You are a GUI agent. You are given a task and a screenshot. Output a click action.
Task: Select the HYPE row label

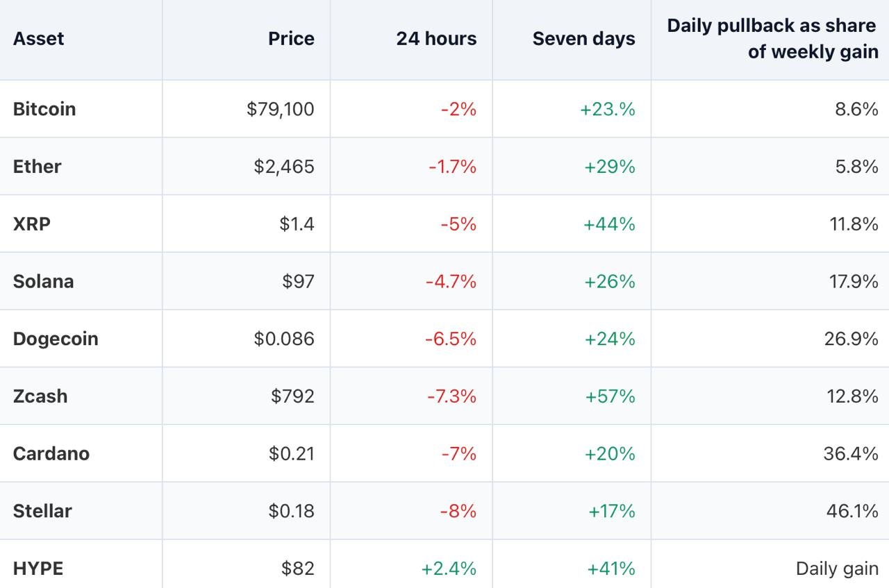point(38,569)
